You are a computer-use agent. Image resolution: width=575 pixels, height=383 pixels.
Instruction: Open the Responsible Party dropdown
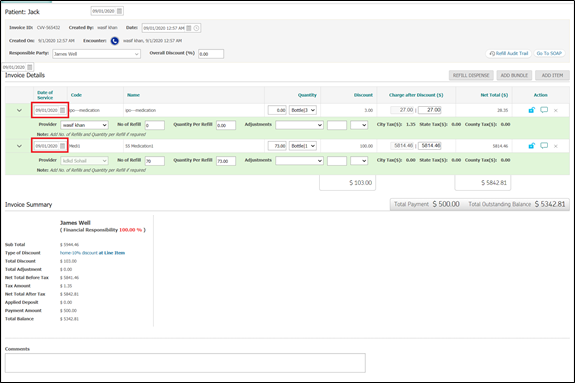tap(96, 54)
